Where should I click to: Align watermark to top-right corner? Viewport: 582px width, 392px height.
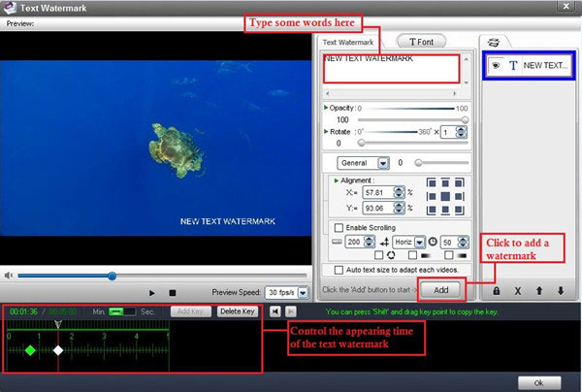460,182
